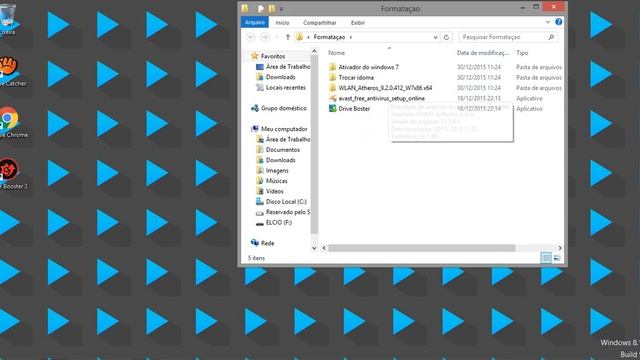Open the address bar history dropdown
The width and height of the screenshot is (640, 360).
(436, 37)
